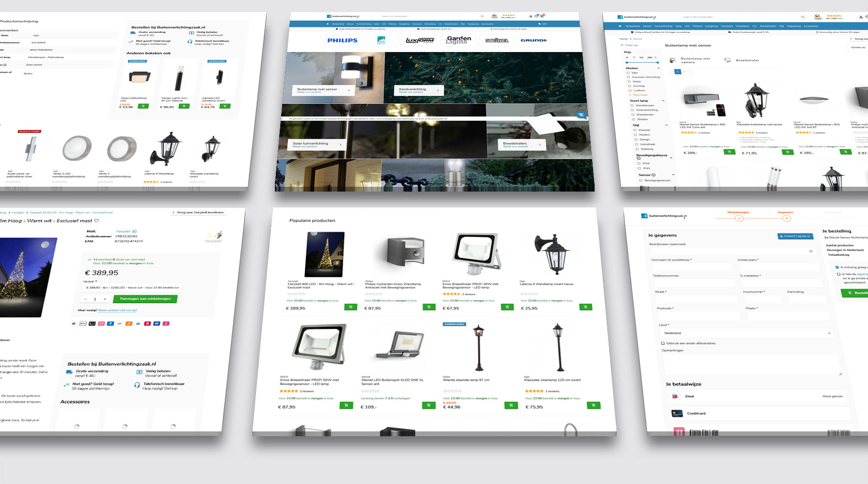Image resolution: width=868 pixels, height=484 pixels.
Task: Adjust left handle of Prijs slider
Action: [626, 62]
